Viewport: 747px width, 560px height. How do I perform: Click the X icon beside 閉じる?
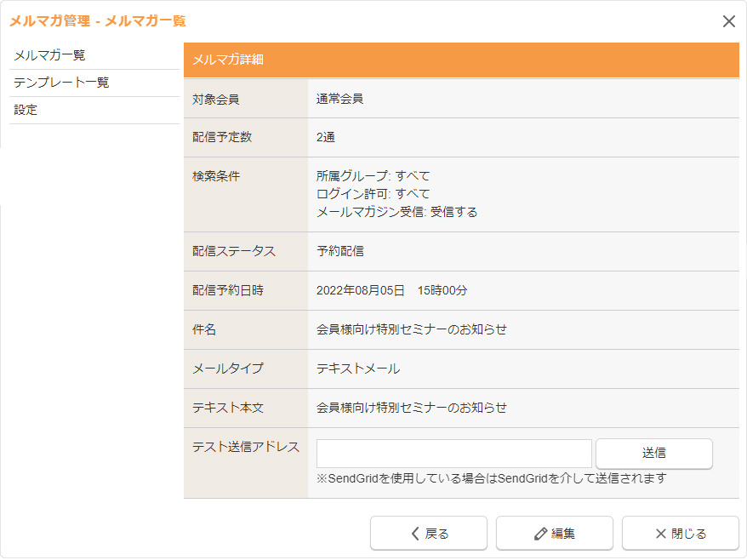pyautogui.click(x=661, y=534)
